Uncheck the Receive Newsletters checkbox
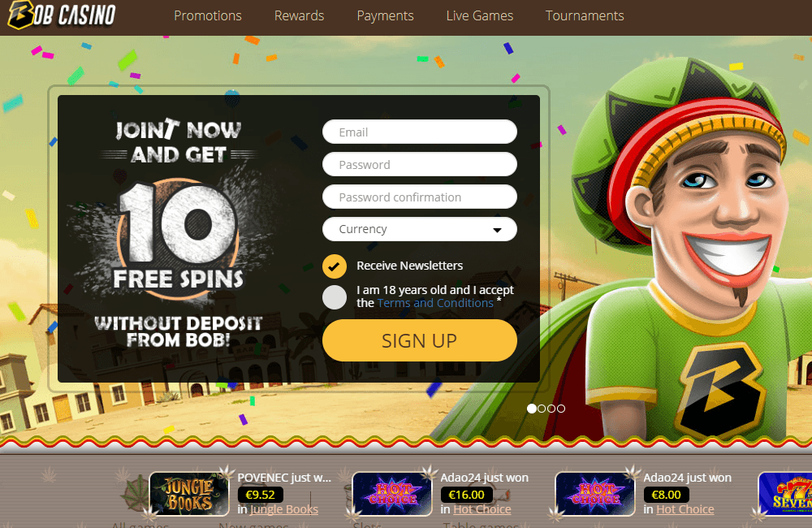Image resolution: width=812 pixels, height=528 pixels. [x=335, y=267]
